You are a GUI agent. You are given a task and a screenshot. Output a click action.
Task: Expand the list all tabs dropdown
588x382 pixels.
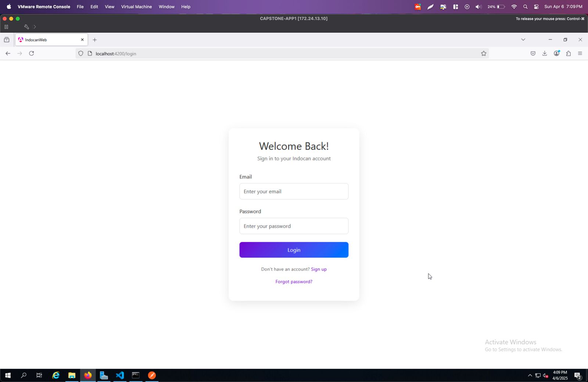pos(523,40)
